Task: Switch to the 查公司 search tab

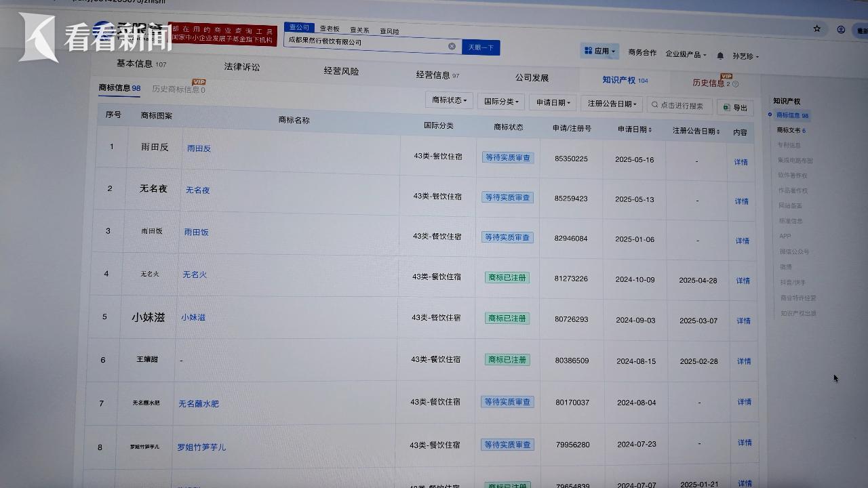Action: [x=299, y=28]
